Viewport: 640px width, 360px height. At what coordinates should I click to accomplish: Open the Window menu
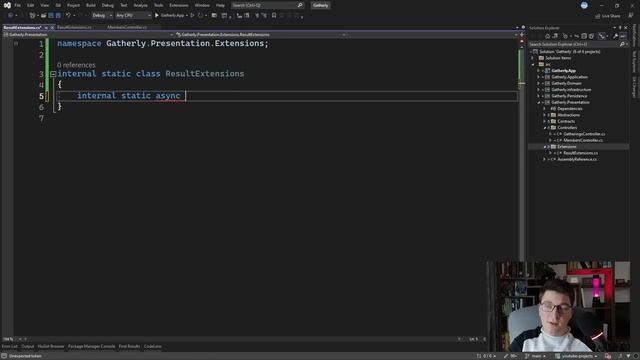click(202, 5)
